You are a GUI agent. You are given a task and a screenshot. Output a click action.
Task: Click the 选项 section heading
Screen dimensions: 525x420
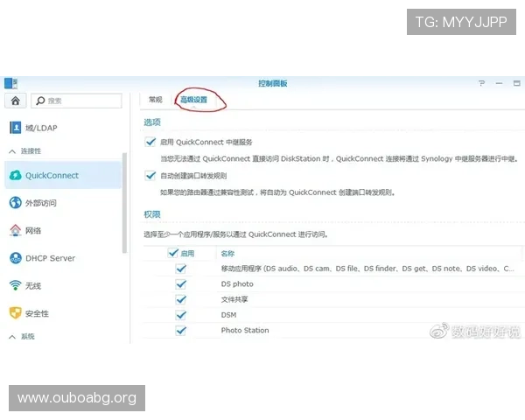(x=152, y=122)
